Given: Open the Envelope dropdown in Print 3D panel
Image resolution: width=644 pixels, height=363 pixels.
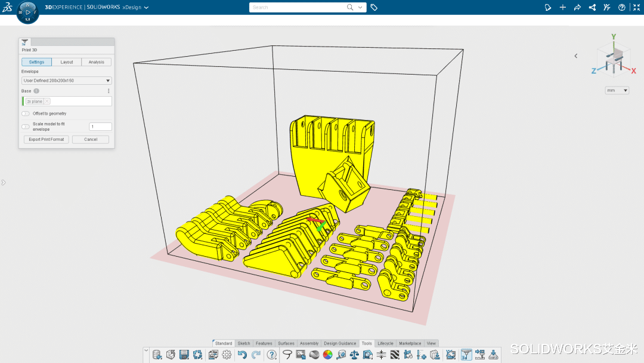Looking at the screenshot, I should point(107,80).
